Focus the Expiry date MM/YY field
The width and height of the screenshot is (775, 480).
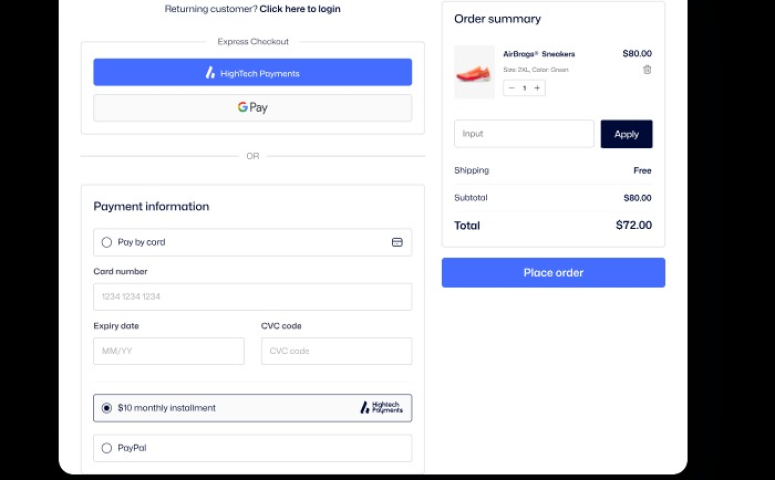169,351
